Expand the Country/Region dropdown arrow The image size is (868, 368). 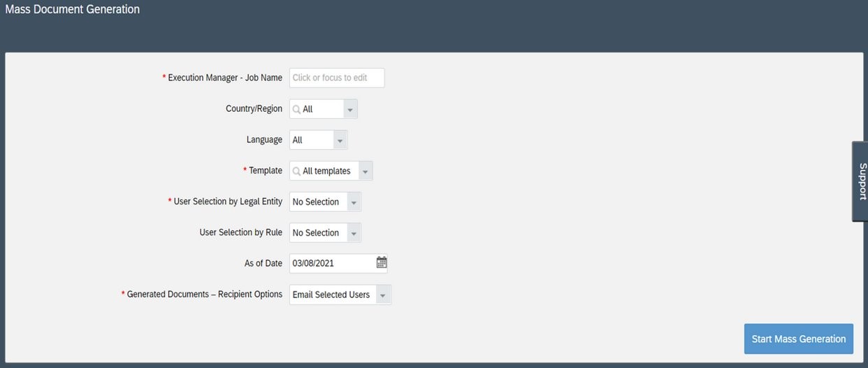pyautogui.click(x=351, y=110)
